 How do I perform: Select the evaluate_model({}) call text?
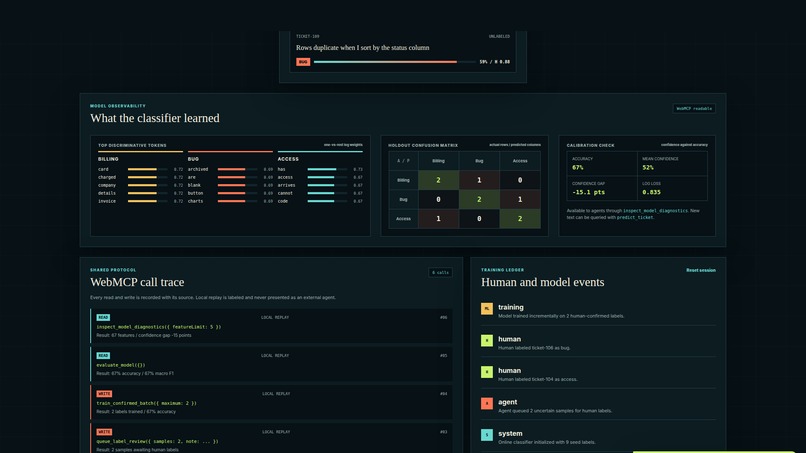pyautogui.click(x=121, y=365)
